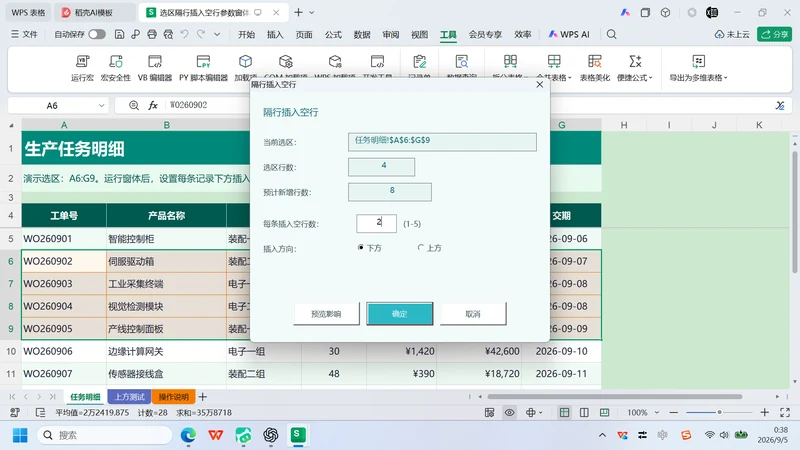The width and height of the screenshot is (800, 450).
Task: Open the search magnifier in menu bar
Action: click(611, 34)
